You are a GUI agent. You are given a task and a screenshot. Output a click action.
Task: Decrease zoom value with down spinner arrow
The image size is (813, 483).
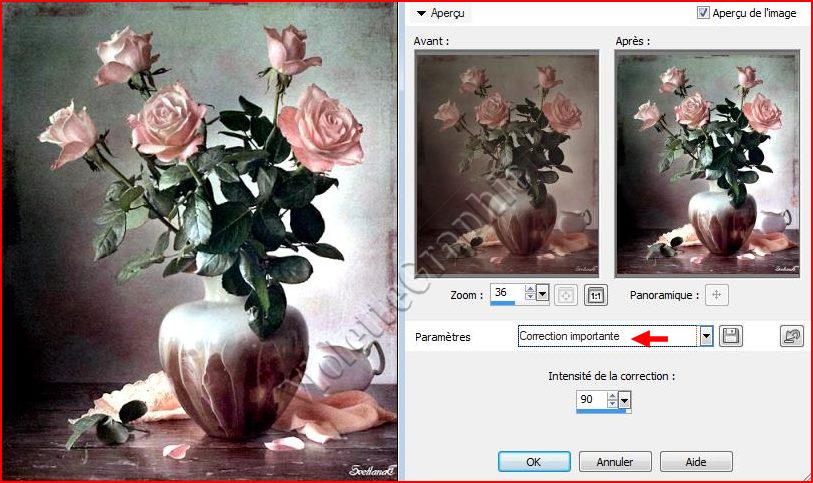tap(529, 297)
